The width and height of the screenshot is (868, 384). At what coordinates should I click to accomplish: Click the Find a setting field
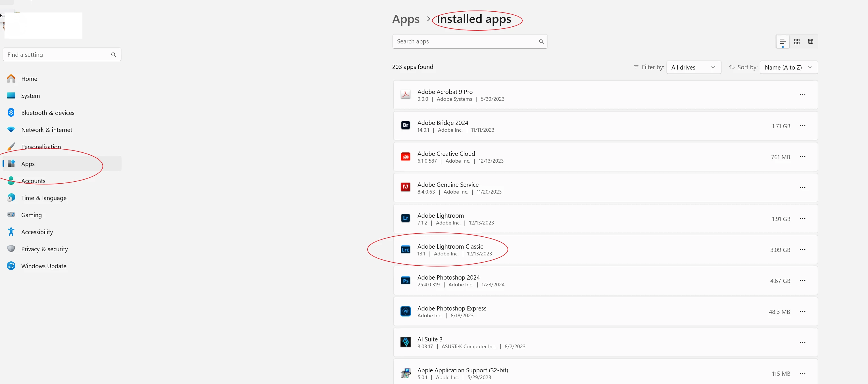[x=57, y=54]
